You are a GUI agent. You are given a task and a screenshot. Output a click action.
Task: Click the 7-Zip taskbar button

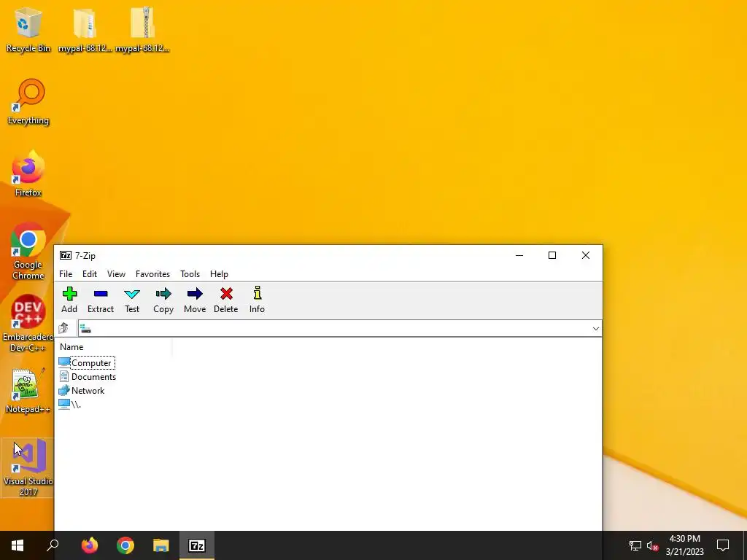[197, 545]
